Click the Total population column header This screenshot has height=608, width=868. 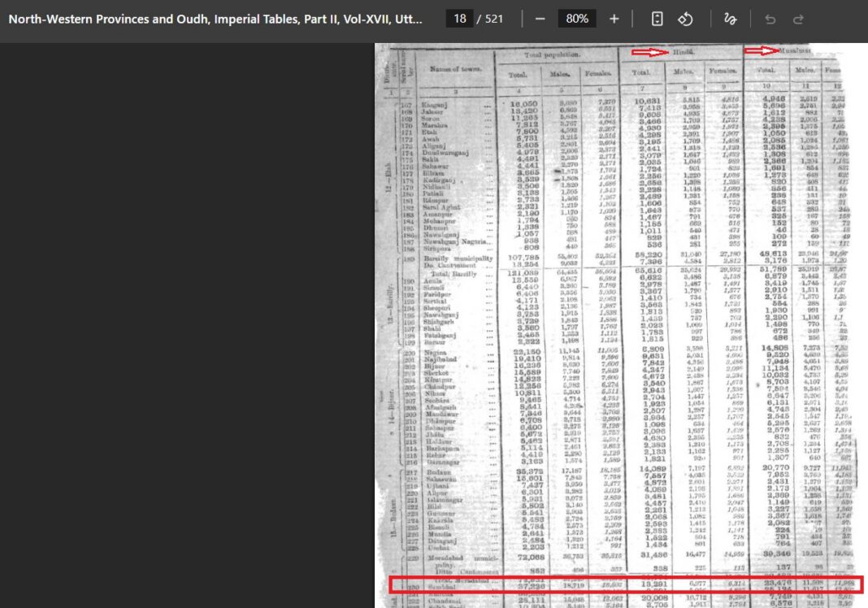(x=553, y=54)
